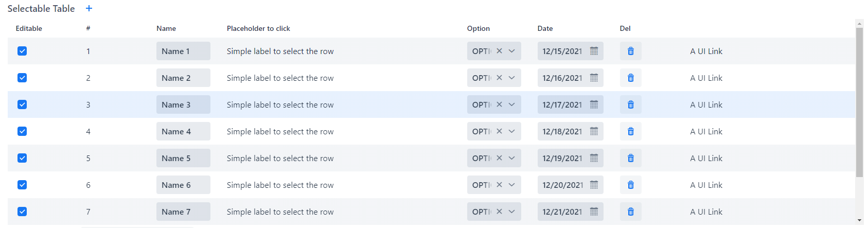Toggle the Editable checkbox in row 3
The height and width of the screenshot is (228, 868).
point(22,104)
